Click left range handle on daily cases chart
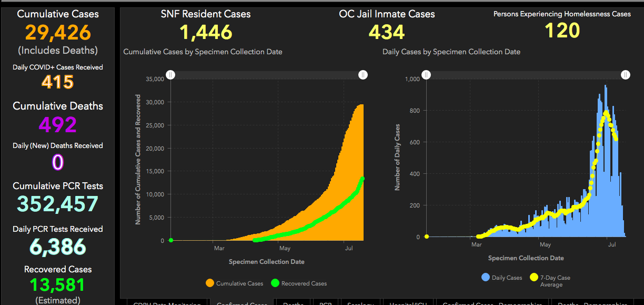Screen dimensions: 644x305 [x=426, y=75]
